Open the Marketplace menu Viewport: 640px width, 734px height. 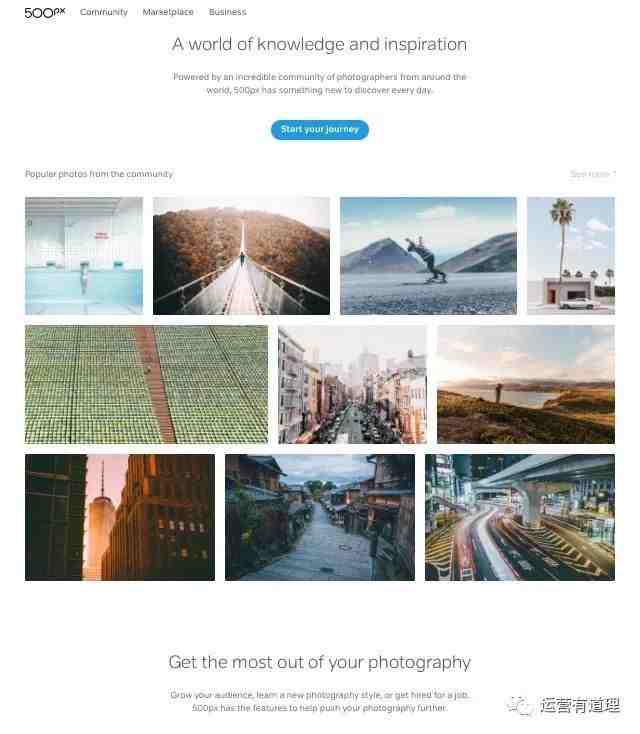168,12
